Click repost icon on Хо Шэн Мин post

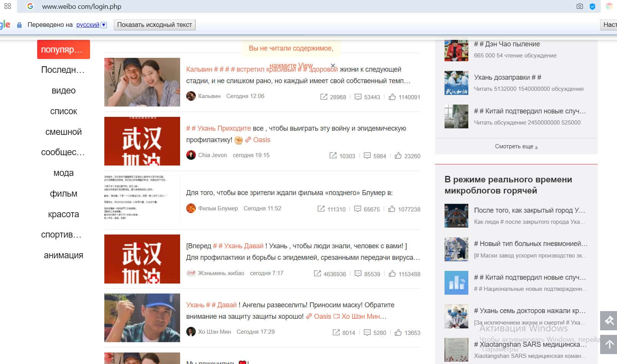pos(336,332)
